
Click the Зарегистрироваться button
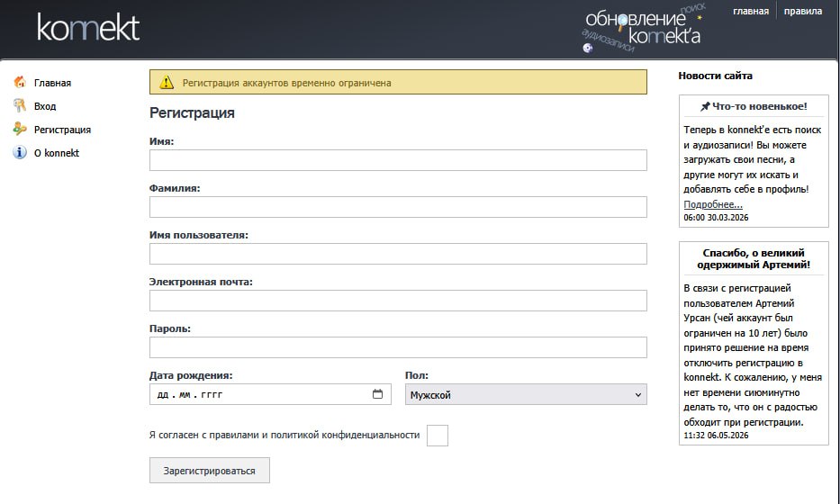(x=210, y=471)
